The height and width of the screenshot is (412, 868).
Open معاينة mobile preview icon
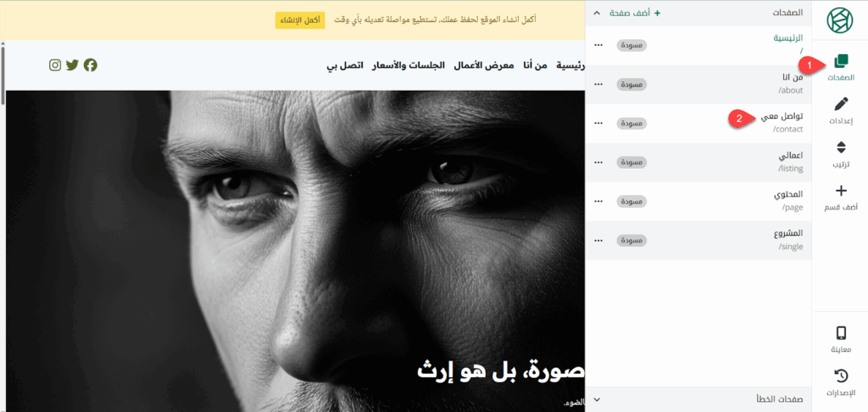841,333
